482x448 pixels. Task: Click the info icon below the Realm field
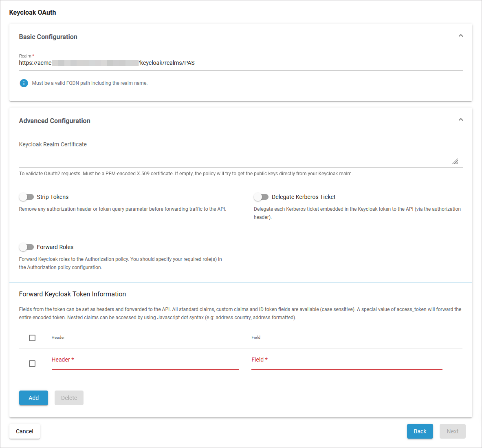pos(24,83)
